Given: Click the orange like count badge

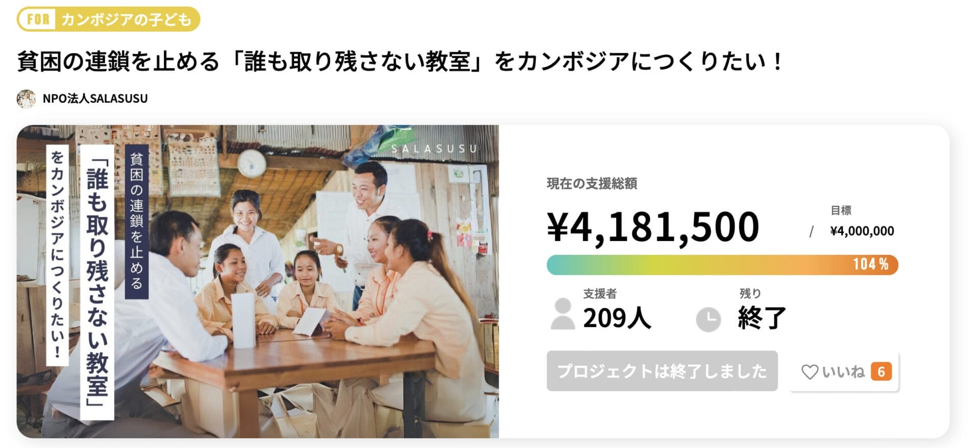Looking at the screenshot, I should [x=881, y=372].
